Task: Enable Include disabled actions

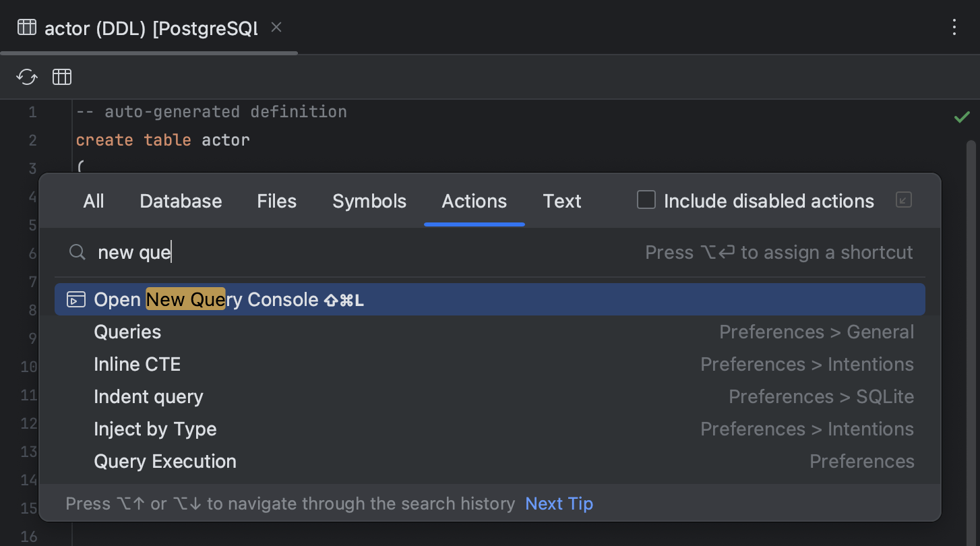Action: (646, 200)
